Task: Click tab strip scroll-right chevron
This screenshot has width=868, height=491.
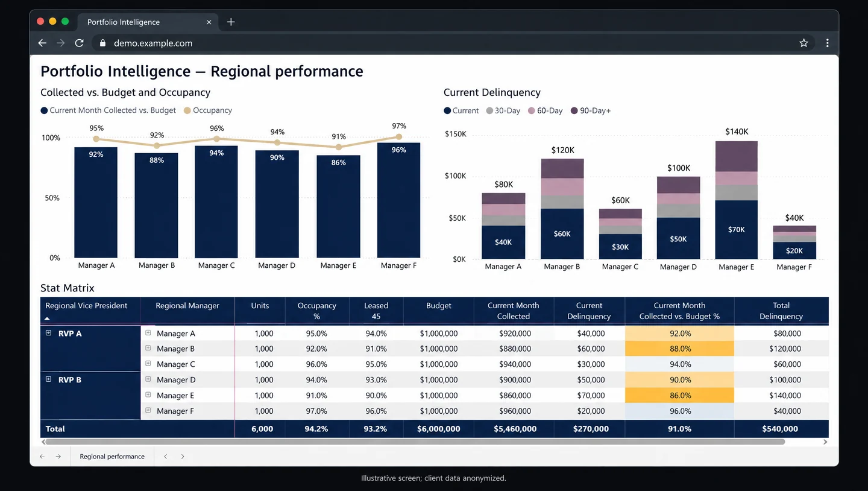Action: pyautogui.click(x=183, y=457)
